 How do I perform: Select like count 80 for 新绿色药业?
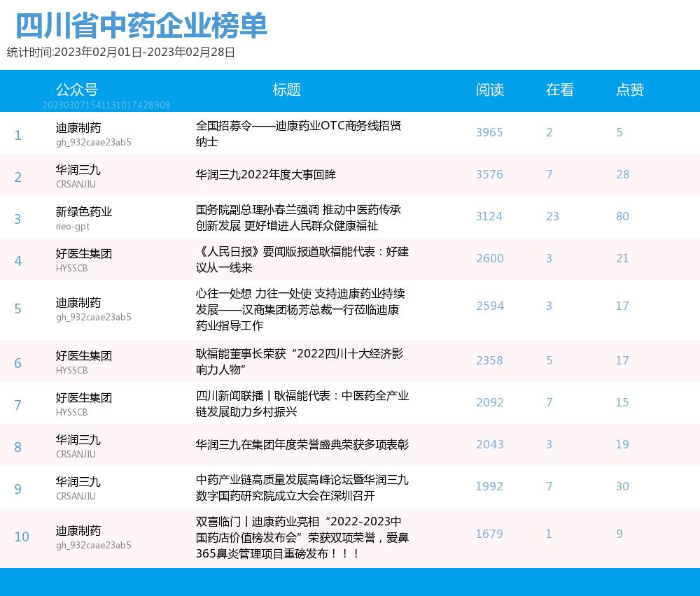623,217
